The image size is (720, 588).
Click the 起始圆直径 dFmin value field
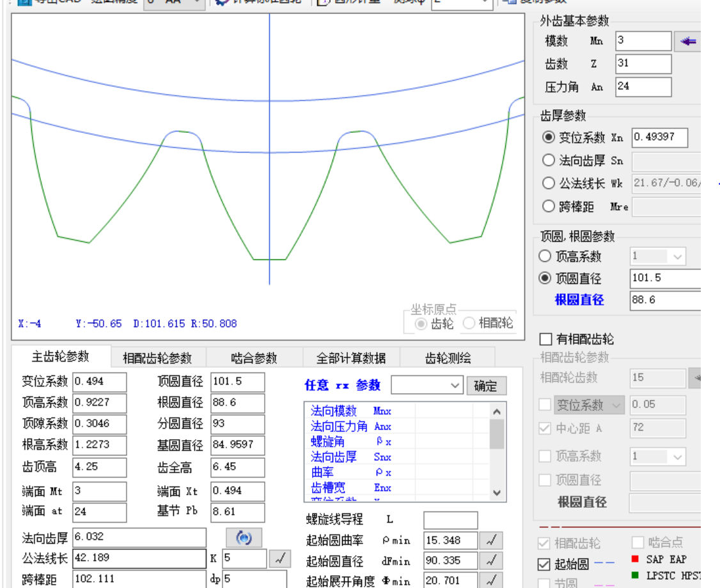tap(451, 561)
